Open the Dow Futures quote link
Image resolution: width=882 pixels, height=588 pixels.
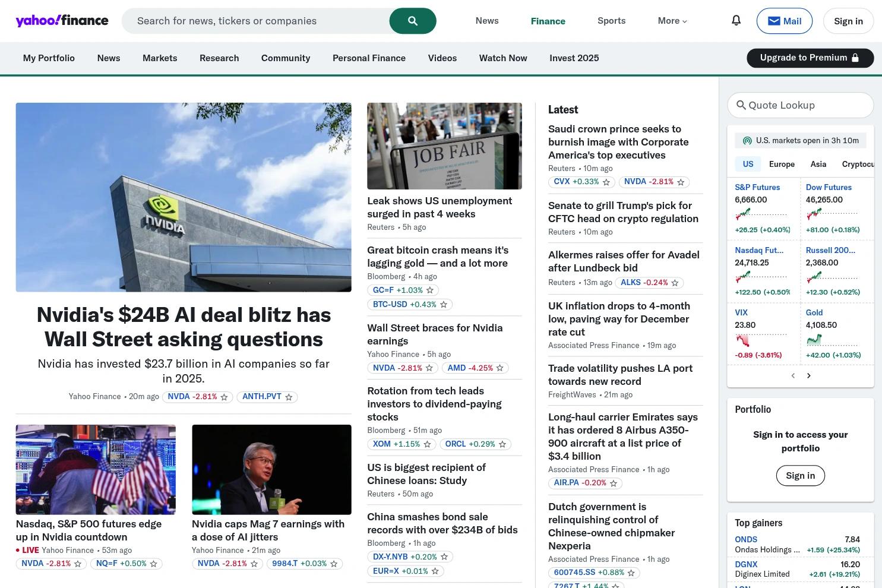point(829,187)
